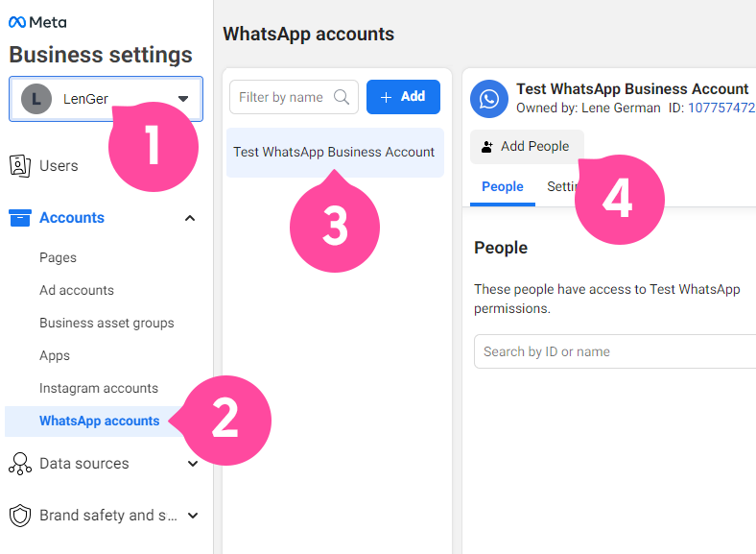The width and height of the screenshot is (756, 554).
Task: Click the Users sidebar icon
Action: tap(20, 166)
